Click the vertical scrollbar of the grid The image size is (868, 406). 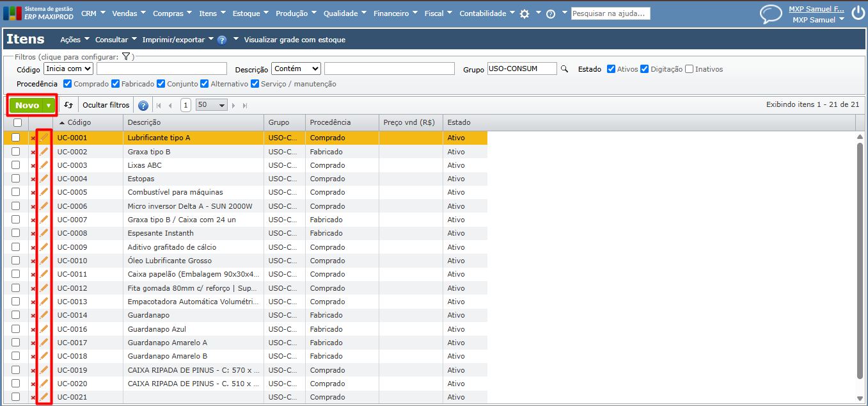click(860, 261)
